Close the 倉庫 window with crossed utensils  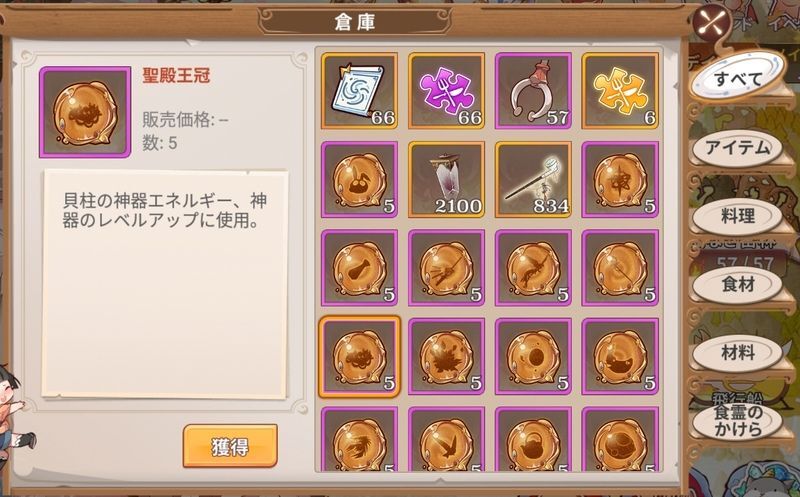point(713,22)
